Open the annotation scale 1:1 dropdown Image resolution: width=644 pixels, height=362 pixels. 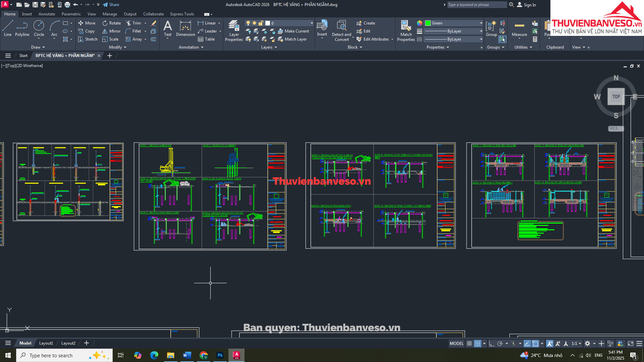click(x=576, y=344)
